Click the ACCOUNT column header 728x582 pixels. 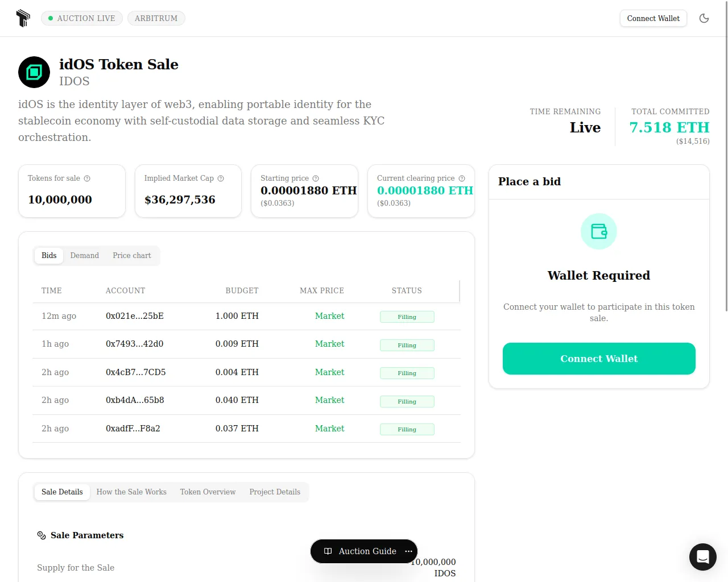[126, 290]
